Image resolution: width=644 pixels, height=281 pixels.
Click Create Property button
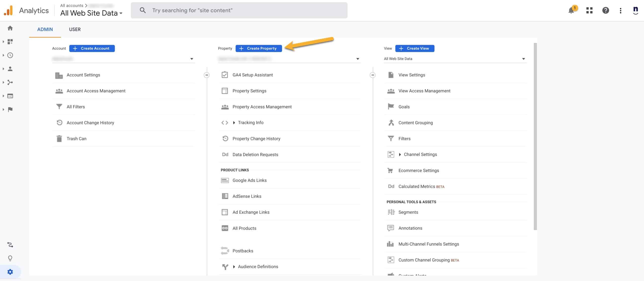click(x=258, y=49)
